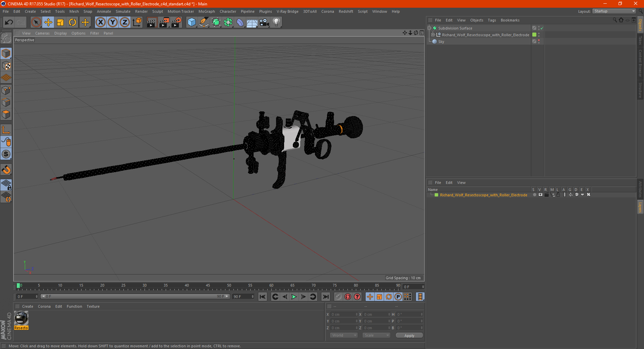Add a Light object

tap(276, 22)
